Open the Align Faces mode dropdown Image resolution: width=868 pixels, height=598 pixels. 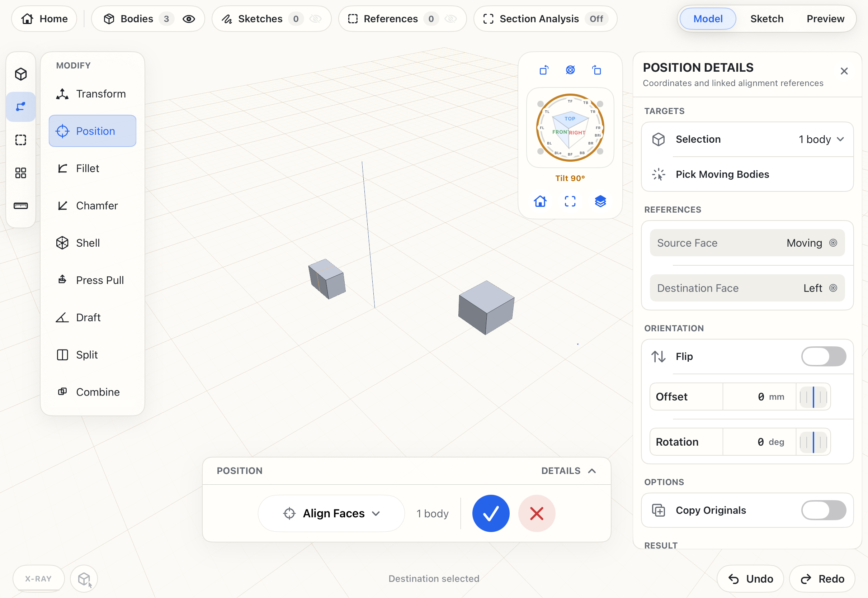(331, 513)
